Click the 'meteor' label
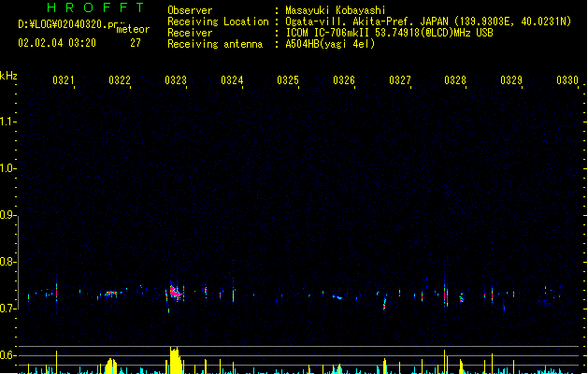The height and width of the screenshot is (374, 588). [x=133, y=29]
